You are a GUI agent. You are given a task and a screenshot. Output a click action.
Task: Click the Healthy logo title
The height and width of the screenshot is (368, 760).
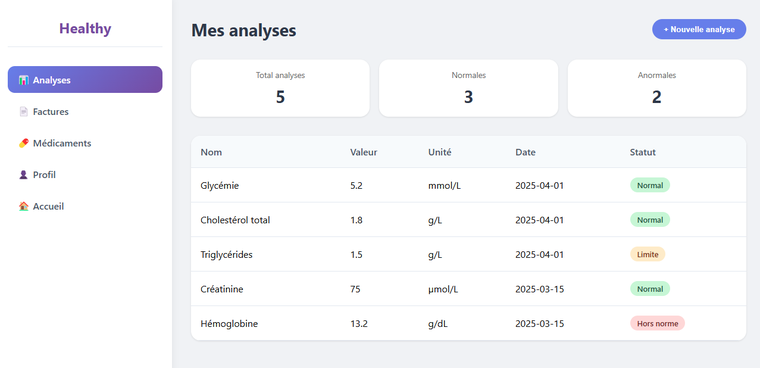click(x=85, y=29)
